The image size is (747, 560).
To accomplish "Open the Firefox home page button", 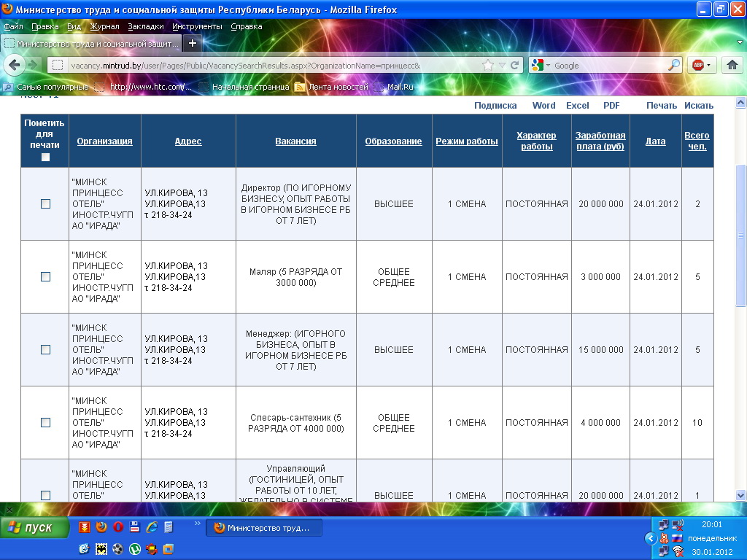I will (x=732, y=65).
